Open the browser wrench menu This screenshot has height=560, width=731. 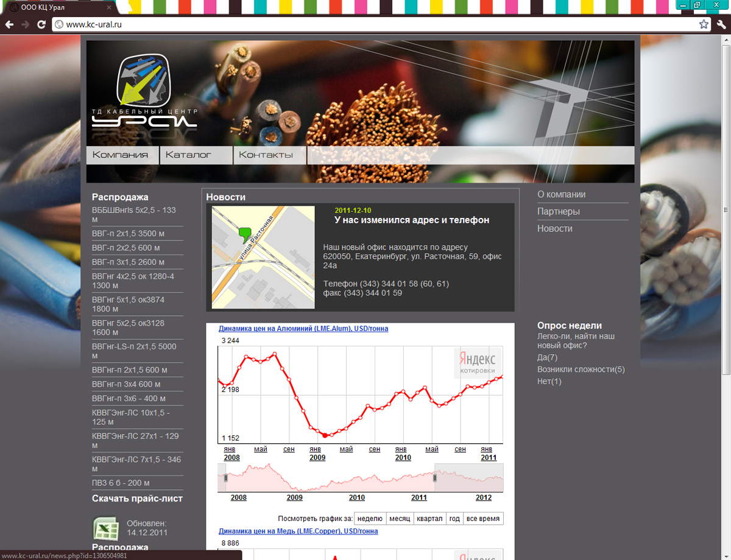[x=721, y=24]
